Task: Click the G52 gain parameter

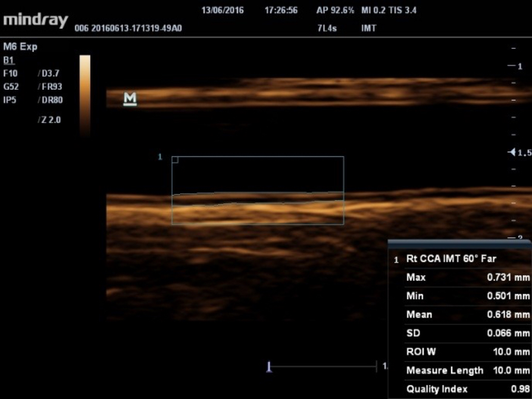Action: pyautogui.click(x=10, y=87)
